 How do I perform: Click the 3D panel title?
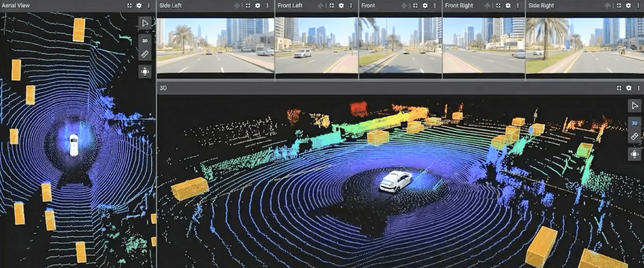163,88
